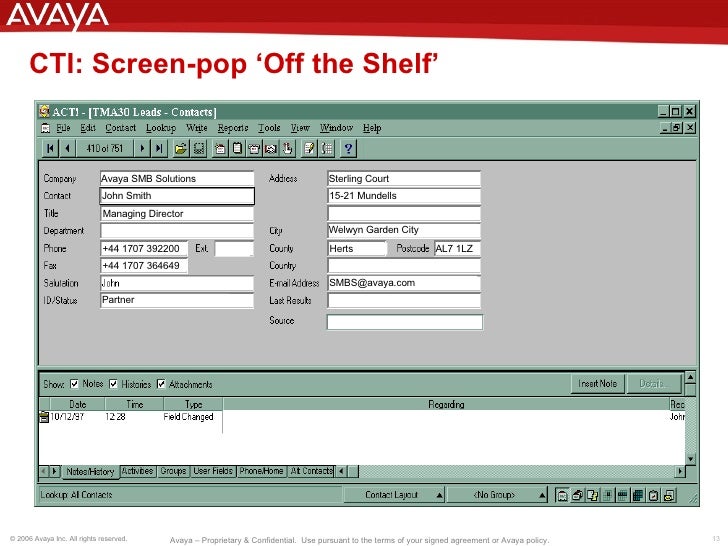The width and height of the screenshot is (728, 546).
Task: Click the dark grid icon in status bar
Action: 638,495
